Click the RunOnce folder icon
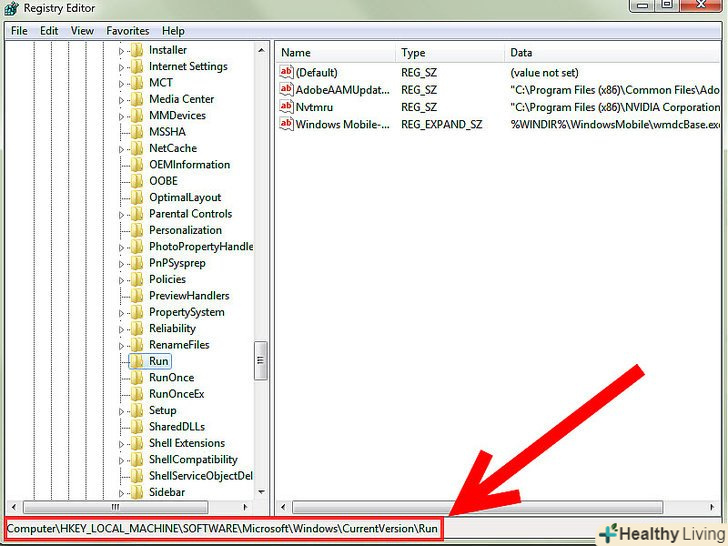This screenshot has width=728, height=546. [136, 377]
